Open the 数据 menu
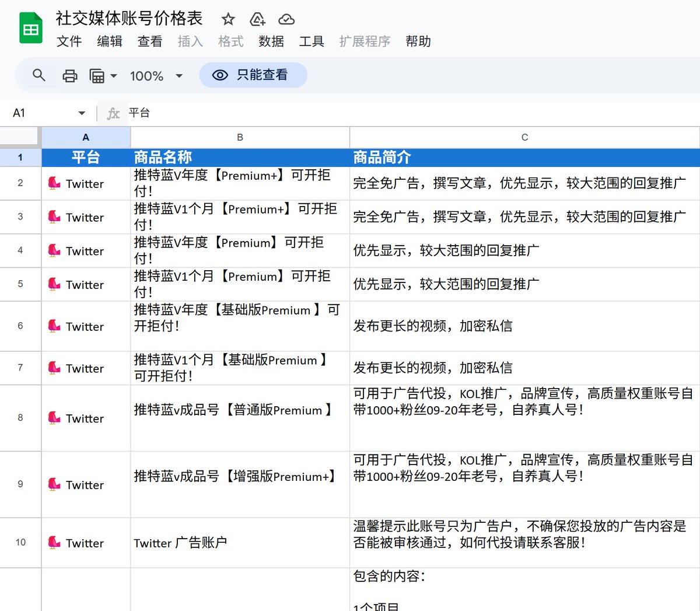This screenshot has width=700, height=611. (271, 41)
